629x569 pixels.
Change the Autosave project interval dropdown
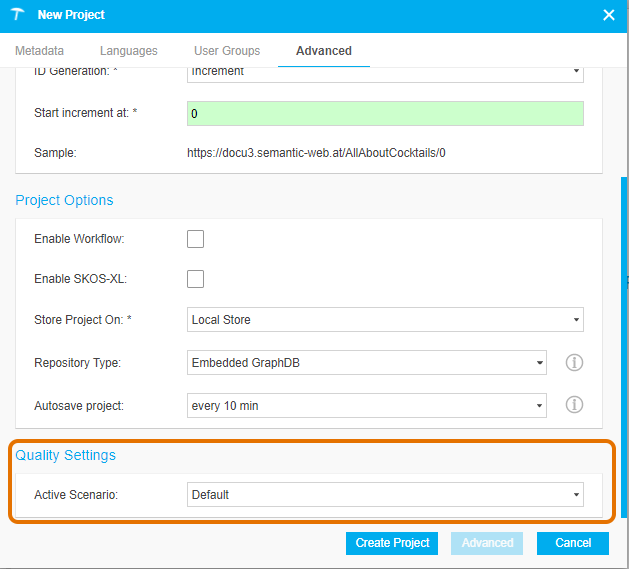[x=367, y=406]
